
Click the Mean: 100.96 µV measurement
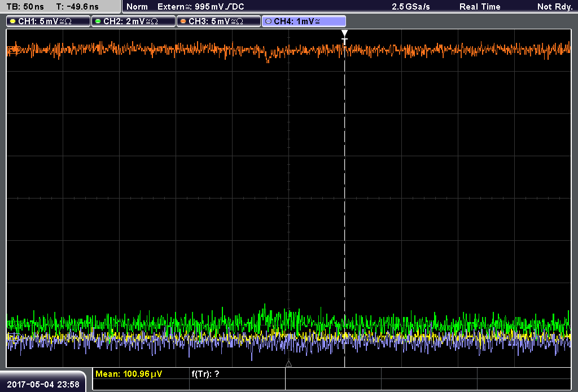pyautogui.click(x=129, y=374)
